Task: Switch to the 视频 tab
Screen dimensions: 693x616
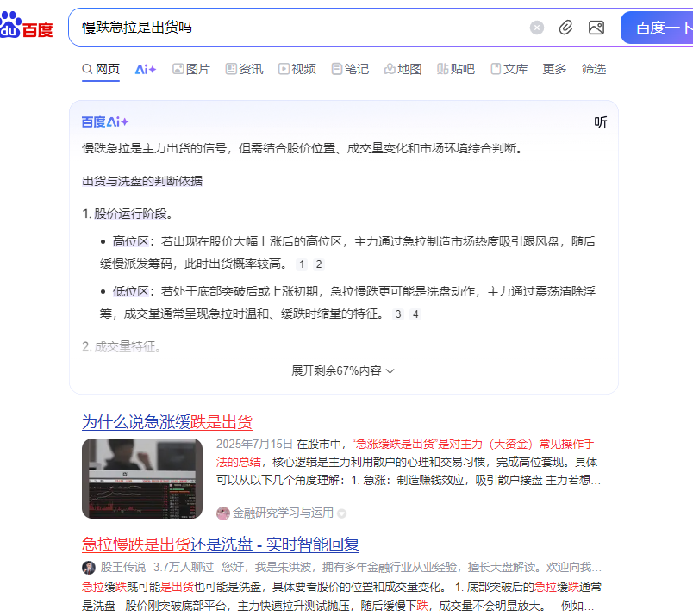Action: 297,69
